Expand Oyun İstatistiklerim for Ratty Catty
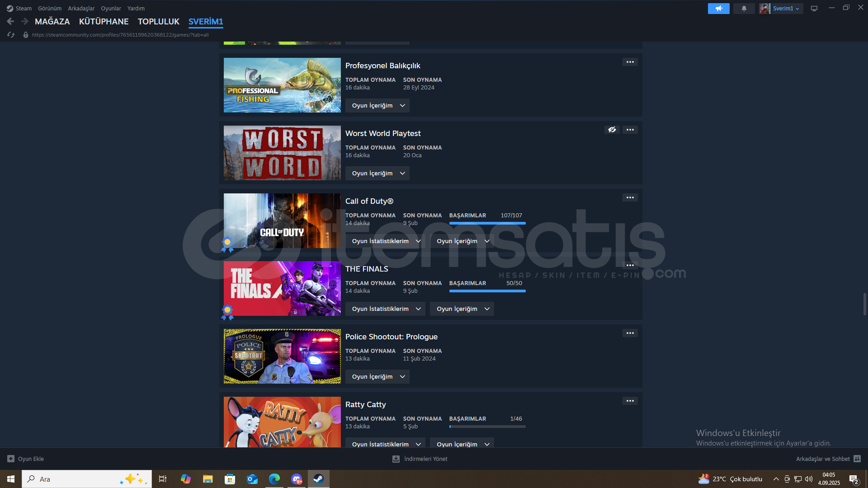The image size is (868, 488). (386, 443)
